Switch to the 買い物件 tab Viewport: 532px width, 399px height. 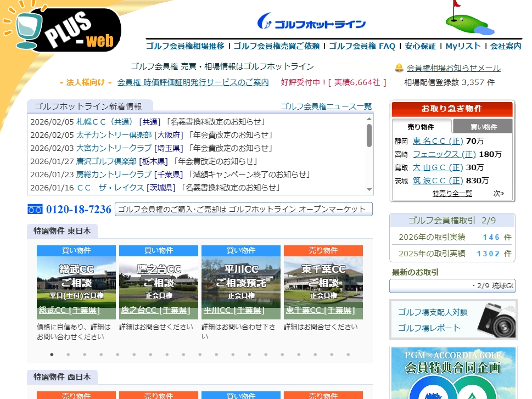click(483, 127)
